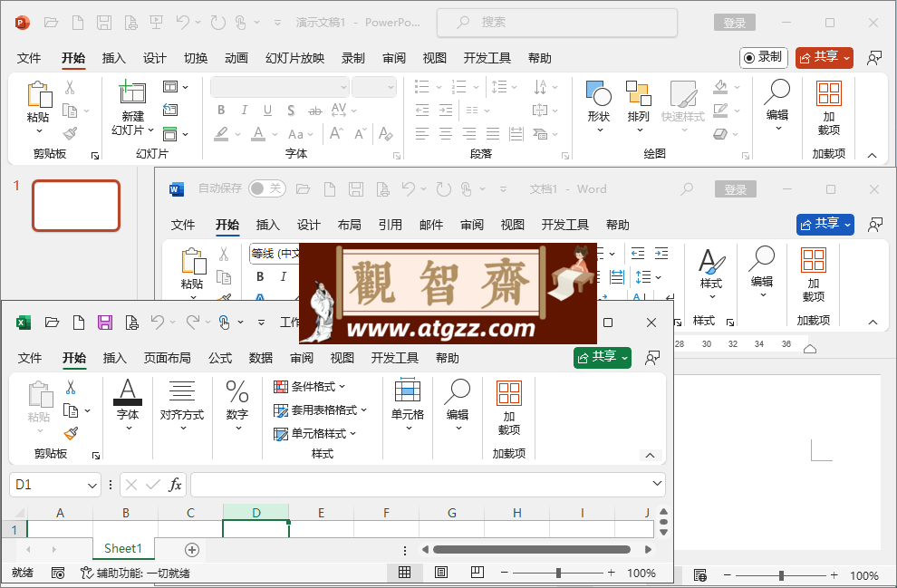
Task: Click the Add-ins icon in PowerPoint
Action: tap(829, 93)
